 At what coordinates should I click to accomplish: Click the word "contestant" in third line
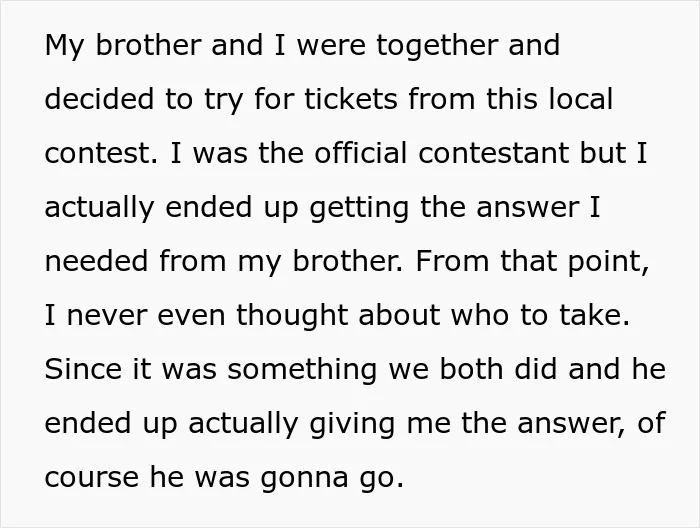[493, 153]
